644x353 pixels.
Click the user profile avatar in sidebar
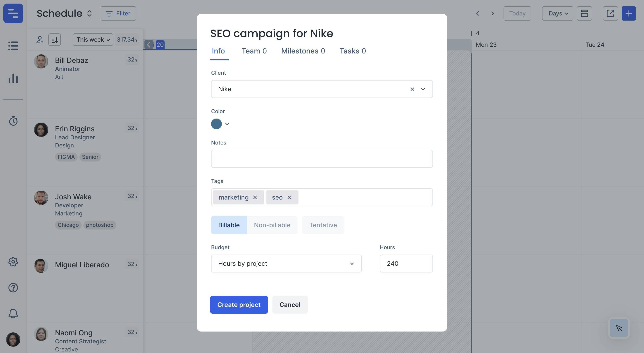(x=13, y=340)
